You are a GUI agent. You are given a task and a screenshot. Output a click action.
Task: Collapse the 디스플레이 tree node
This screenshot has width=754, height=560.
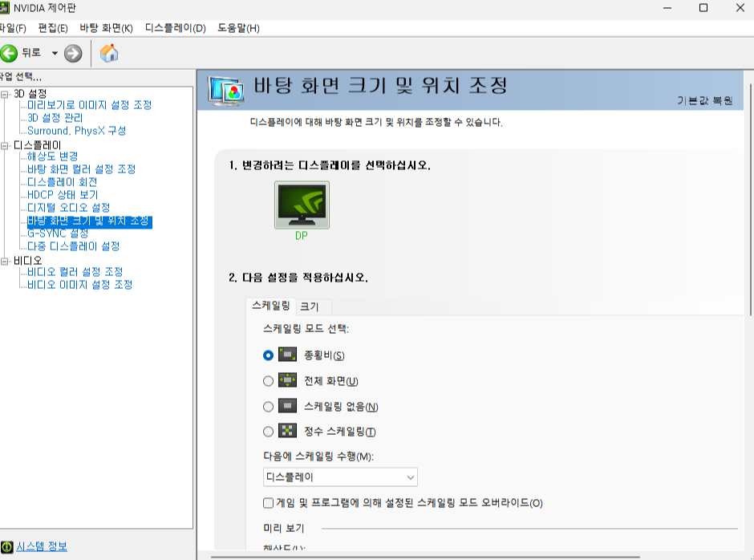click(x=4, y=146)
